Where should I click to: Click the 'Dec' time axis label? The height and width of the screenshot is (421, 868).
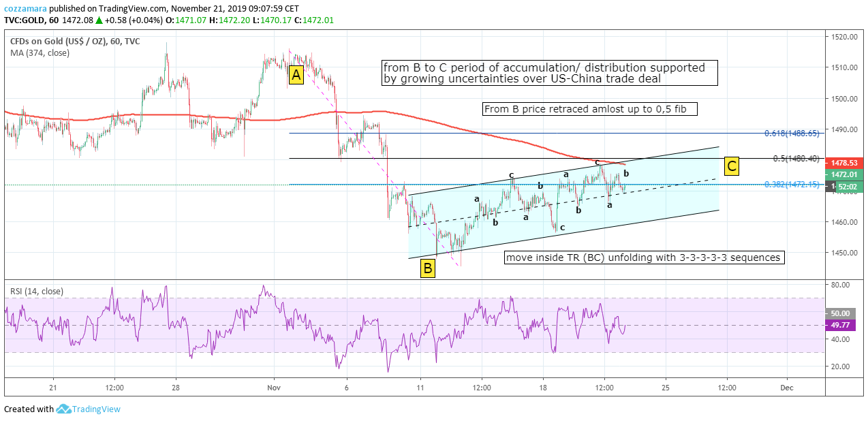[788, 387]
